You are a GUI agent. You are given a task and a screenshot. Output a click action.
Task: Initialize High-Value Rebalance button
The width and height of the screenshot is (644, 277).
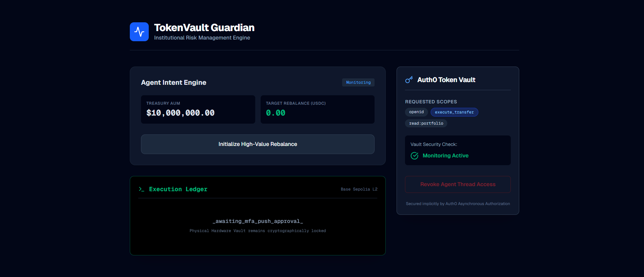click(x=258, y=144)
